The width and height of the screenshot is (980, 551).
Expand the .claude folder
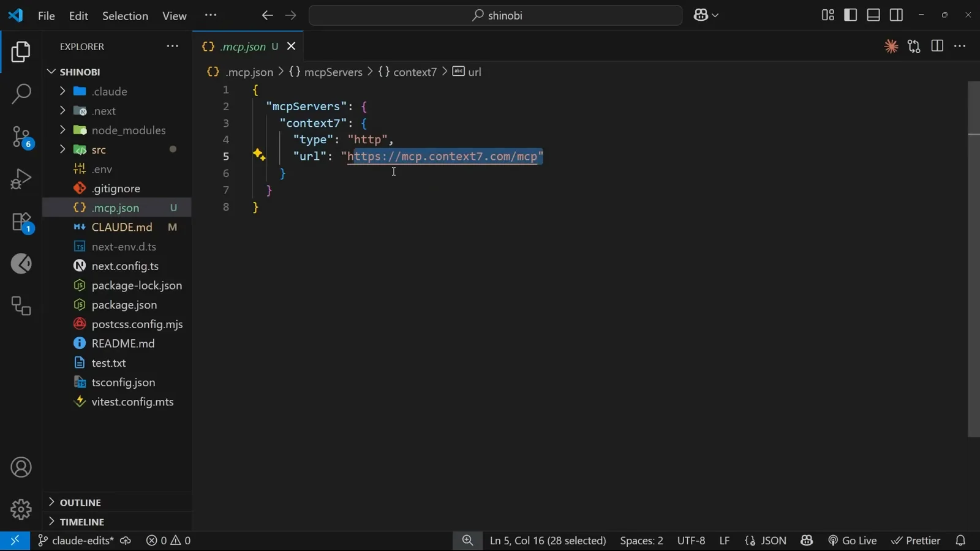pos(116,91)
